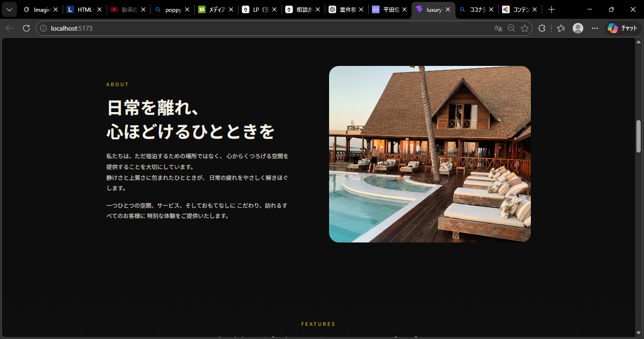Screen dimensions: 644x339
Task: Switch to the ココナラ tab
Action: click(x=476, y=9)
